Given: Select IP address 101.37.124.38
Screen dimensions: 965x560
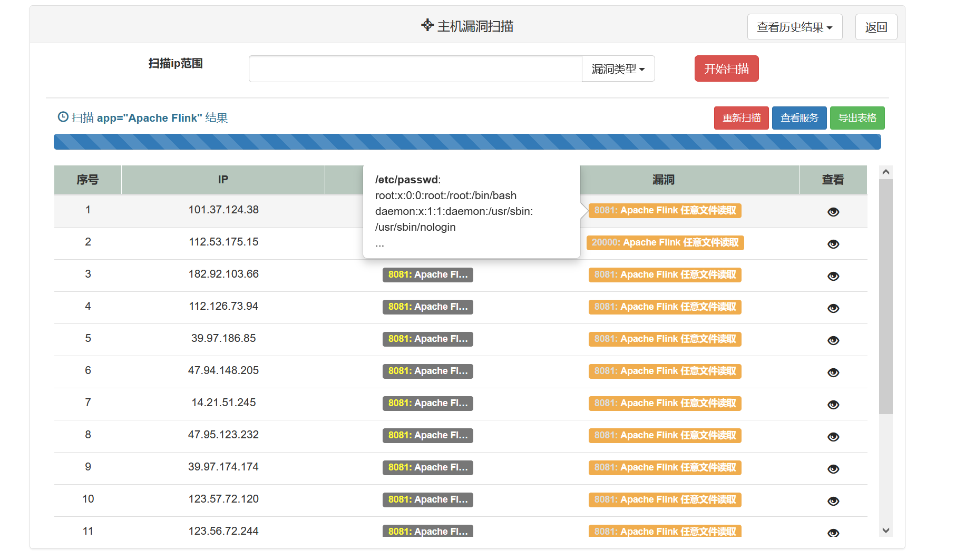Looking at the screenshot, I should pos(223,210).
